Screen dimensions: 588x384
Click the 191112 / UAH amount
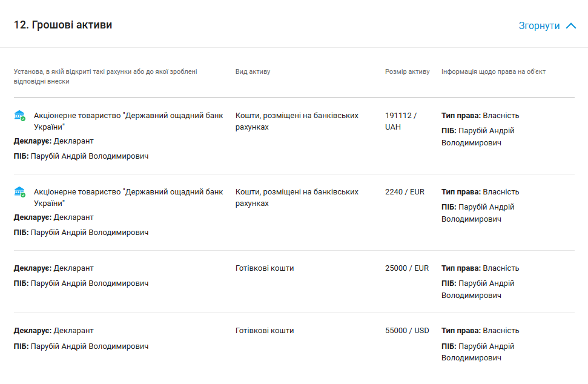[401, 121]
